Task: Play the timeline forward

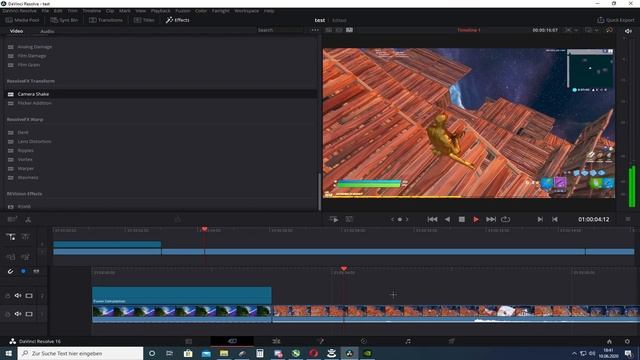Action: [x=476, y=220]
